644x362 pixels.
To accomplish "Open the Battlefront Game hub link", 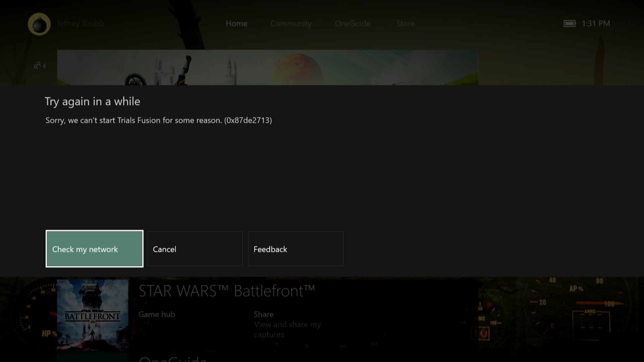I will coord(157,314).
